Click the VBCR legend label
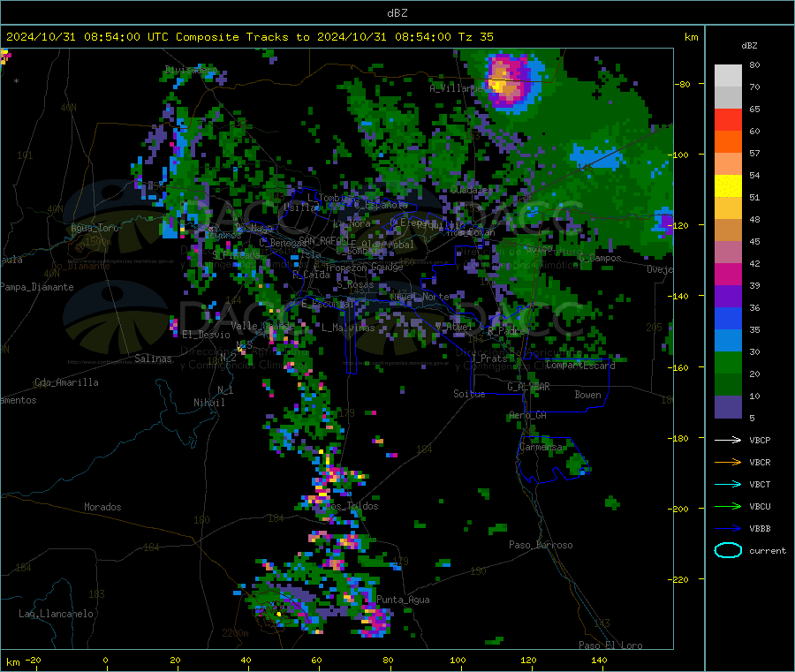This screenshot has height=672, width=795. pos(760,463)
